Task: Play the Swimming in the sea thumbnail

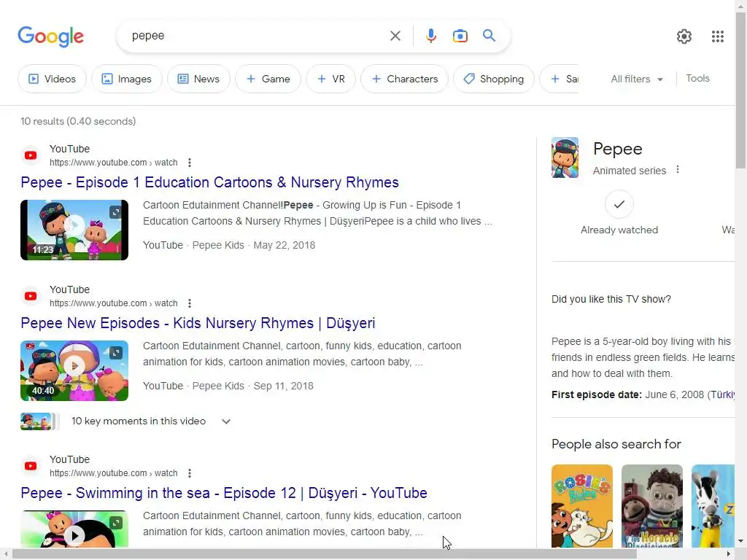Action: click(74, 529)
